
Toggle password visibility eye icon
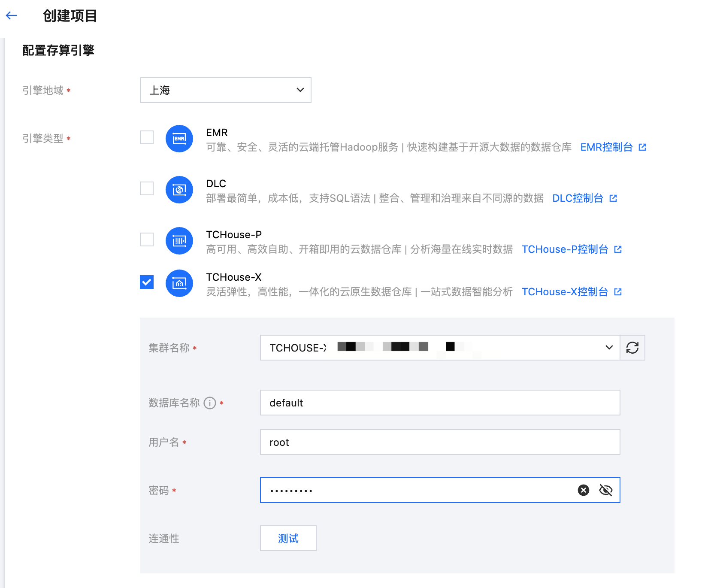point(606,490)
